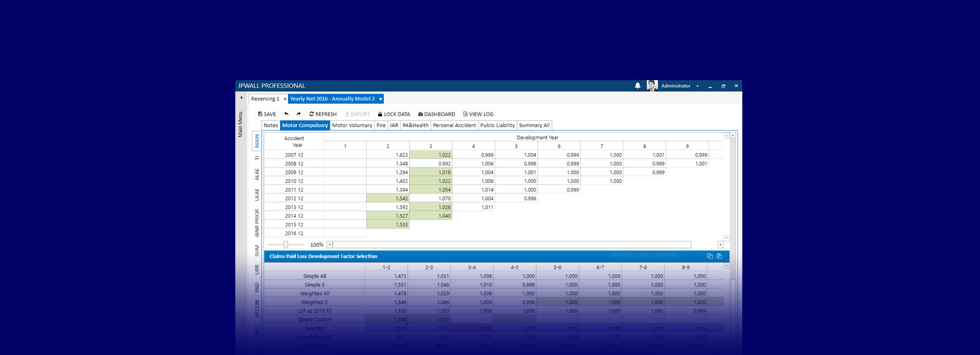This screenshot has width=980, height=355.
Task: Select the MAIN vertical side tab
Action: tap(257, 141)
